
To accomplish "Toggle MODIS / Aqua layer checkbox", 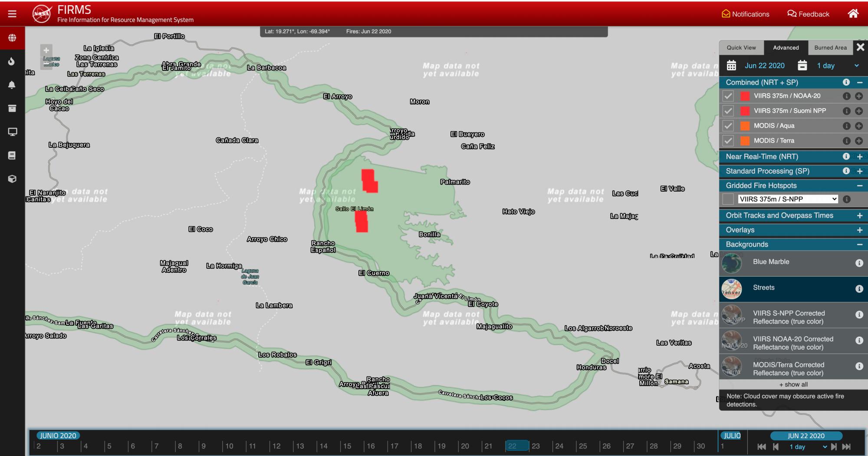I will pos(728,126).
